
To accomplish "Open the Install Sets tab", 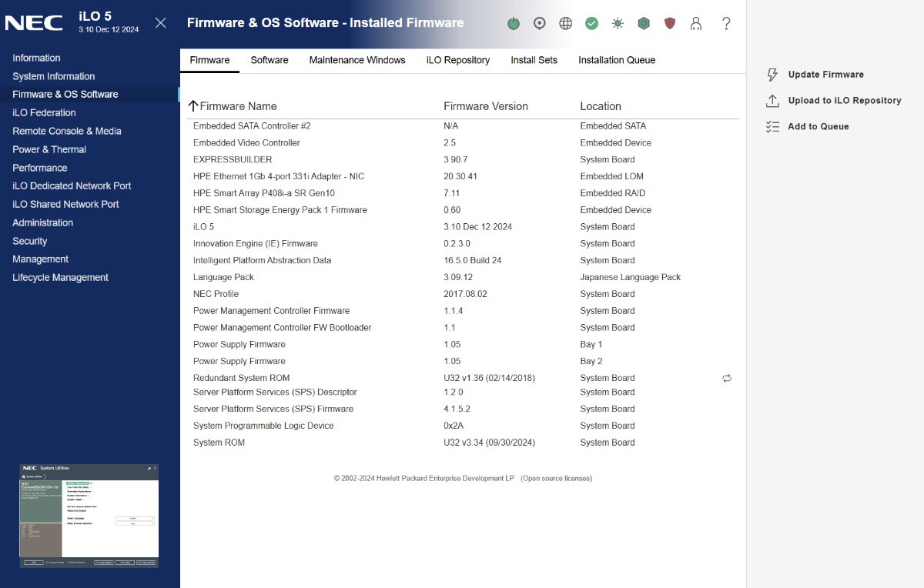I will click(x=534, y=60).
